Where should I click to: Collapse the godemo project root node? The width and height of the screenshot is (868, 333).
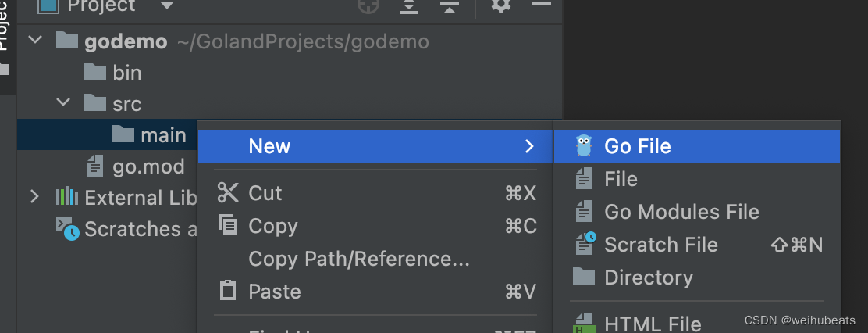click(34, 41)
